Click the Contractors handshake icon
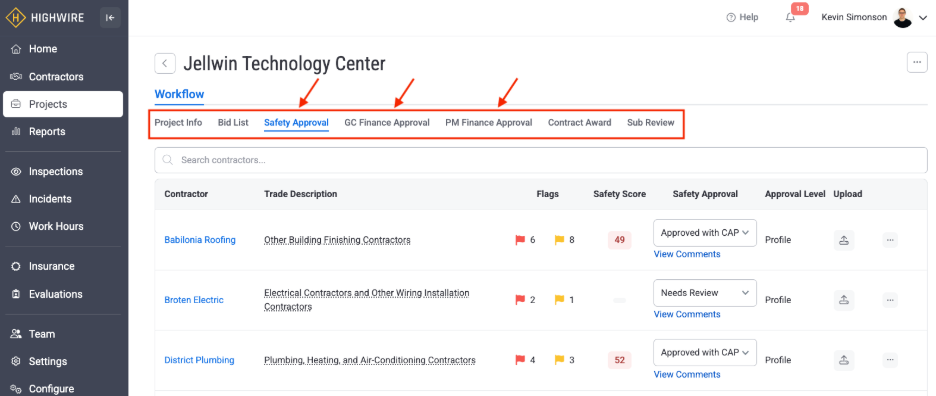 16,76
